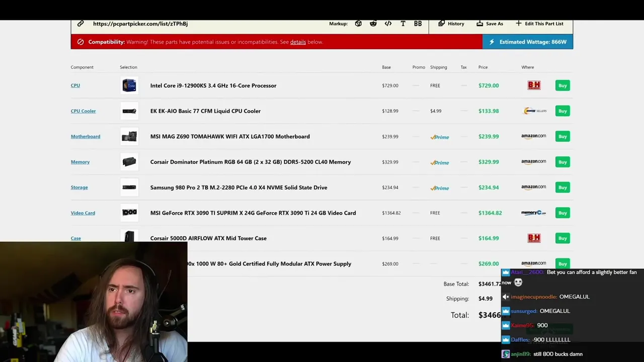Click Save As for this list

pyautogui.click(x=490, y=24)
